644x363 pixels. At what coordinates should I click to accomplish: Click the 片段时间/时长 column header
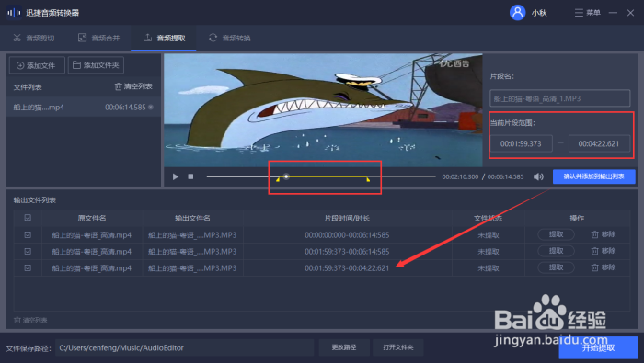tap(347, 218)
